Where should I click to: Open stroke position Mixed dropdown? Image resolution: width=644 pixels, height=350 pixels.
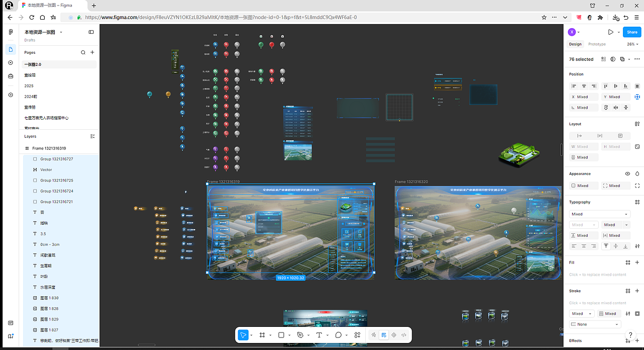[x=582, y=313]
